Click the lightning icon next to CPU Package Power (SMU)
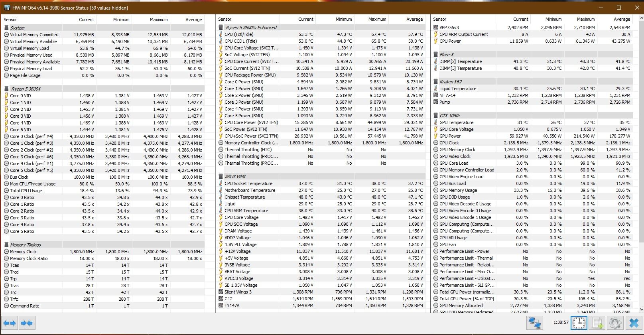 click(x=221, y=75)
